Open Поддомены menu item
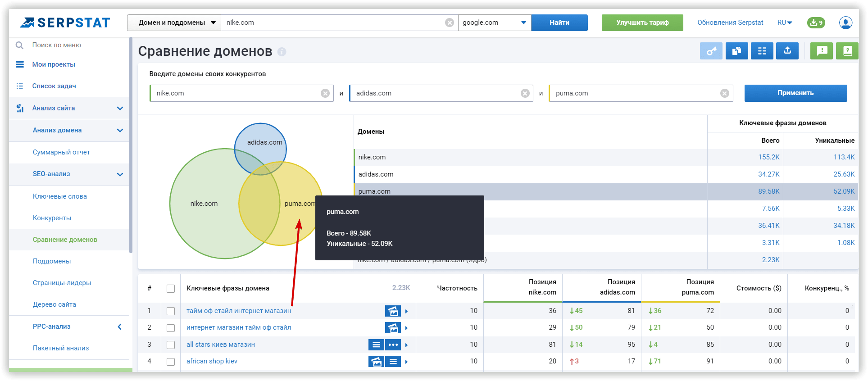The height and width of the screenshot is (381, 868). coord(52,261)
